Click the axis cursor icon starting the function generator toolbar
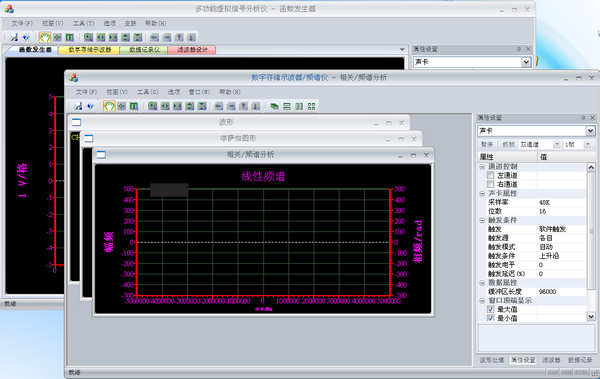600x379 pixels. (x=14, y=37)
